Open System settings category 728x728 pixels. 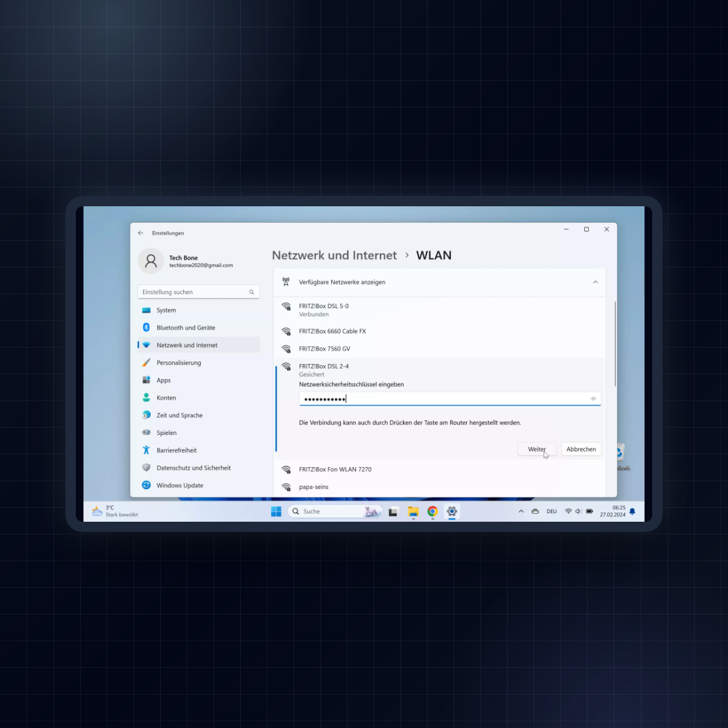click(x=198, y=310)
